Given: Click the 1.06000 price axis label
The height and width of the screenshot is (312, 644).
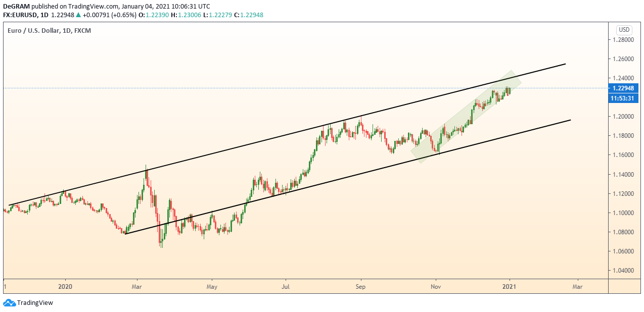Looking at the screenshot, I should pos(623,251).
